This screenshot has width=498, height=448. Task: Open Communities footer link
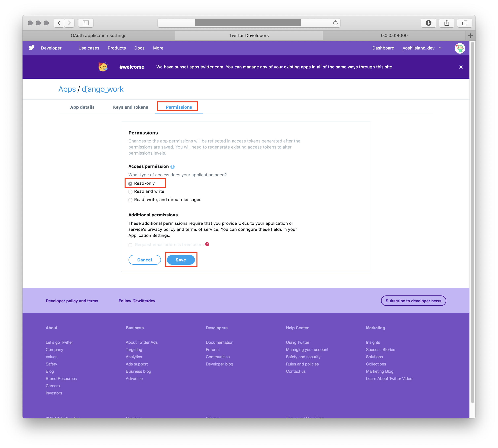(x=217, y=357)
